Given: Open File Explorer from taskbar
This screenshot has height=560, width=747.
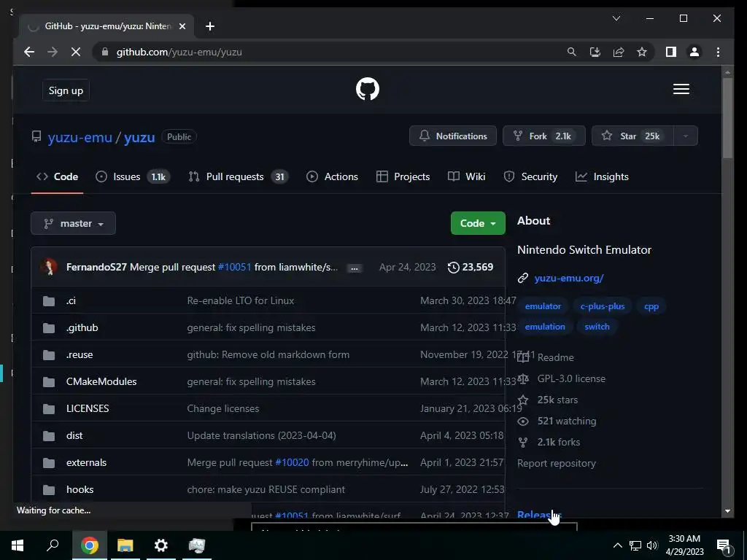Looking at the screenshot, I should coord(125,545).
